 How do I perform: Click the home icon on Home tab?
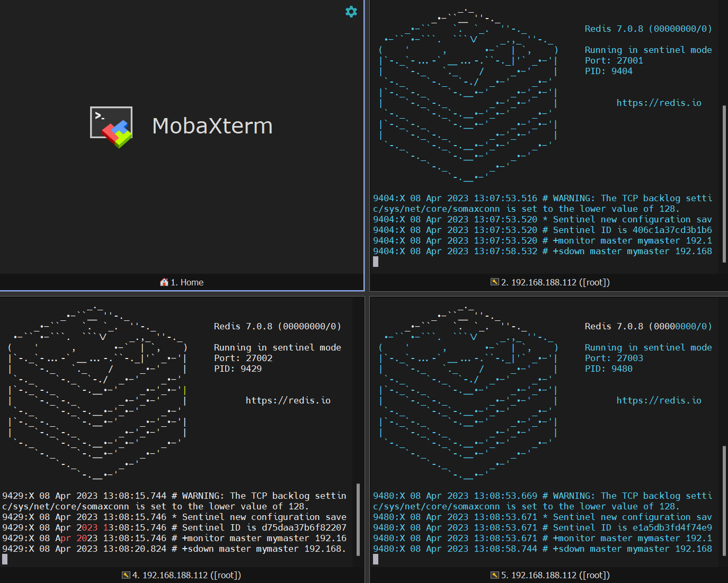164,282
